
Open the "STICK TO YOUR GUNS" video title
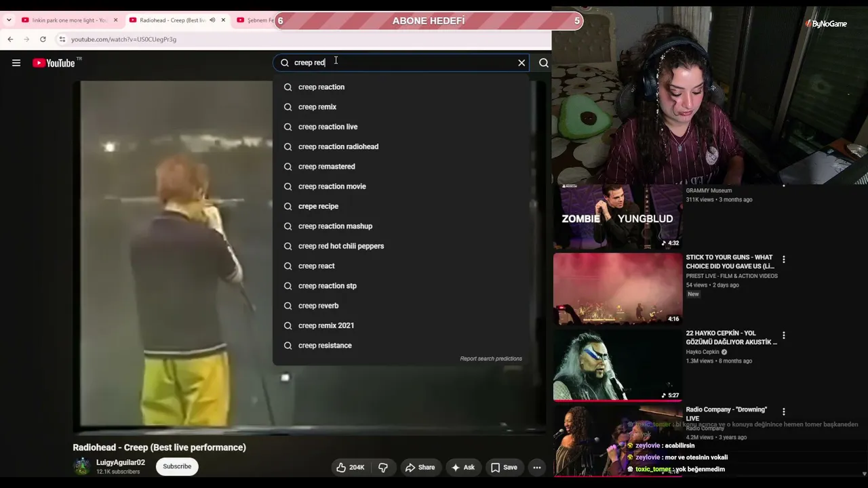pos(730,262)
